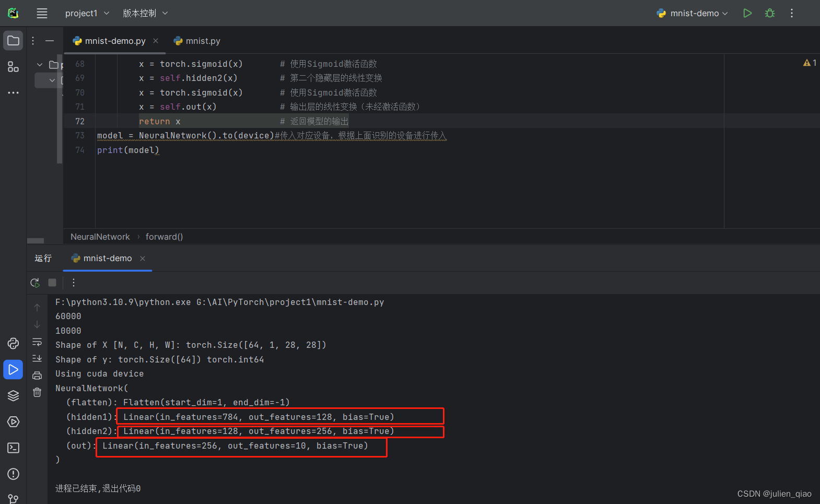Switch to the mnist.py editor tab
The width and height of the screenshot is (820, 504).
tap(197, 41)
